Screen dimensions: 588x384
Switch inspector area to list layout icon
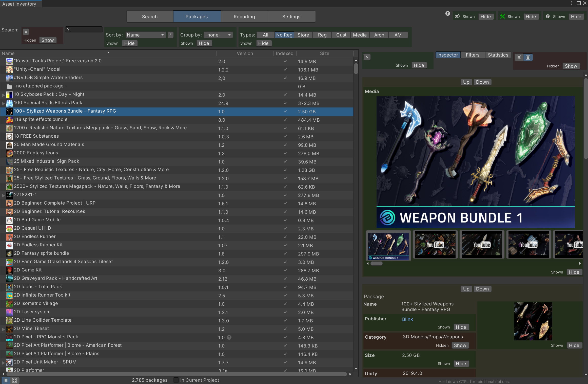(528, 57)
